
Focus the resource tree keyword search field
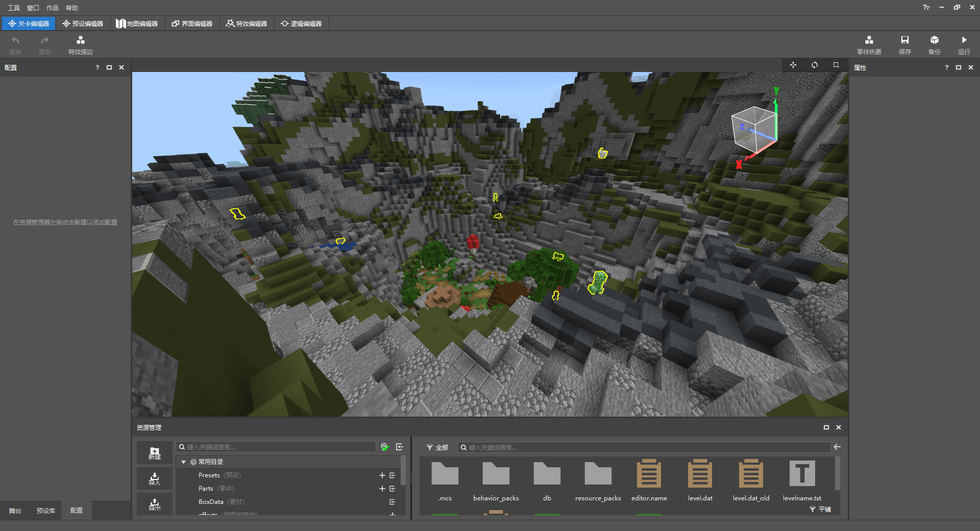pyautogui.click(x=276, y=447)
